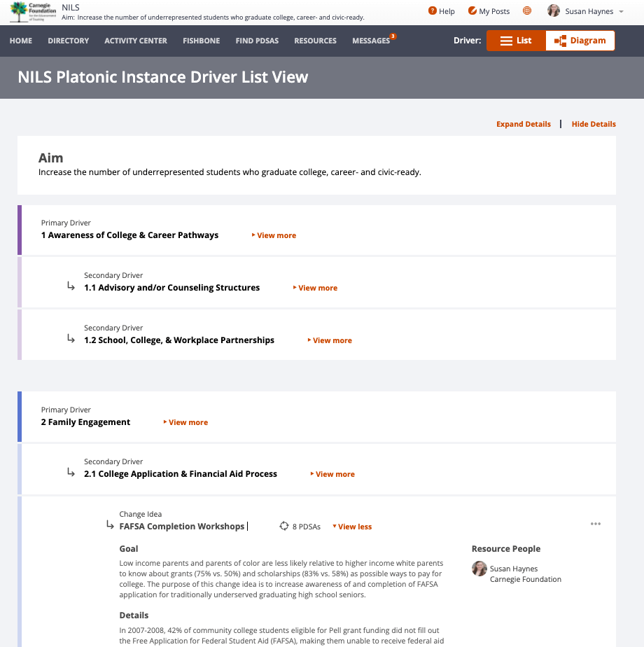Viewport: 644px width, 647px height.
Task: Click Susan Haynes resource person avatar
Action: tap(479, 569)
